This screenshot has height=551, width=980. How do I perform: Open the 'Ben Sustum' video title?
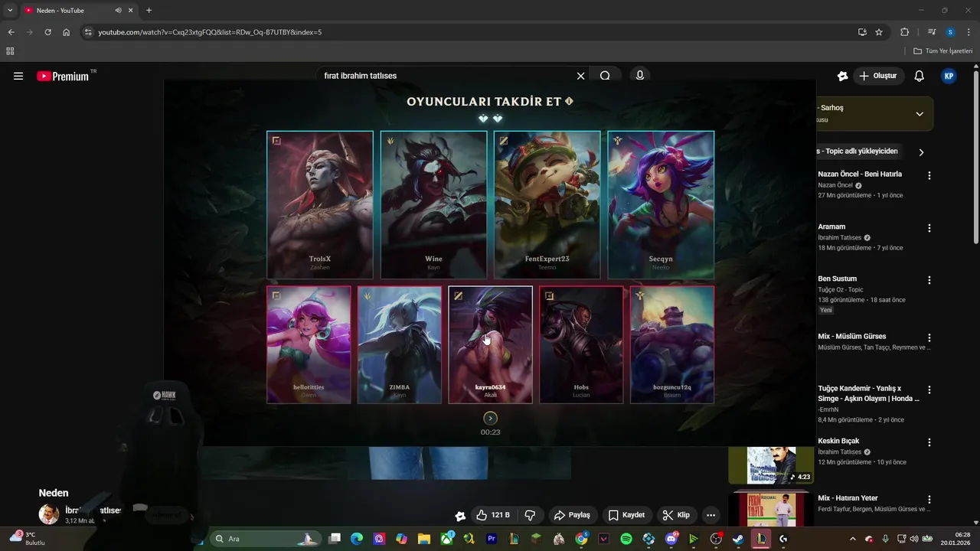(x=837, y=279)
